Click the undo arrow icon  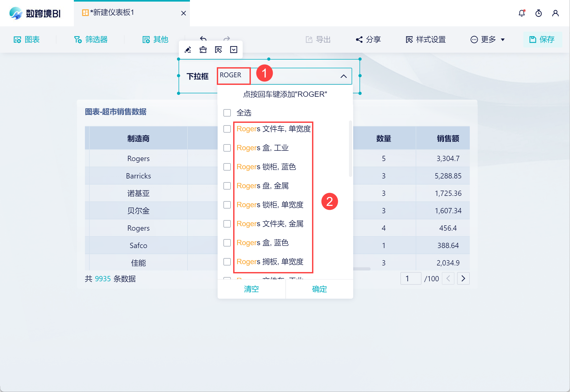pyautogui.click(x=203, y=38)
